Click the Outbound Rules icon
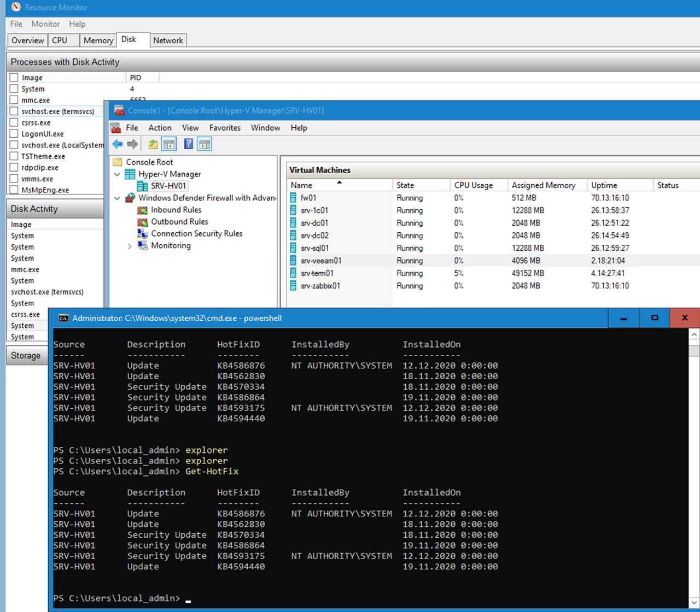The image size is (700, 612). pos(142,222)
